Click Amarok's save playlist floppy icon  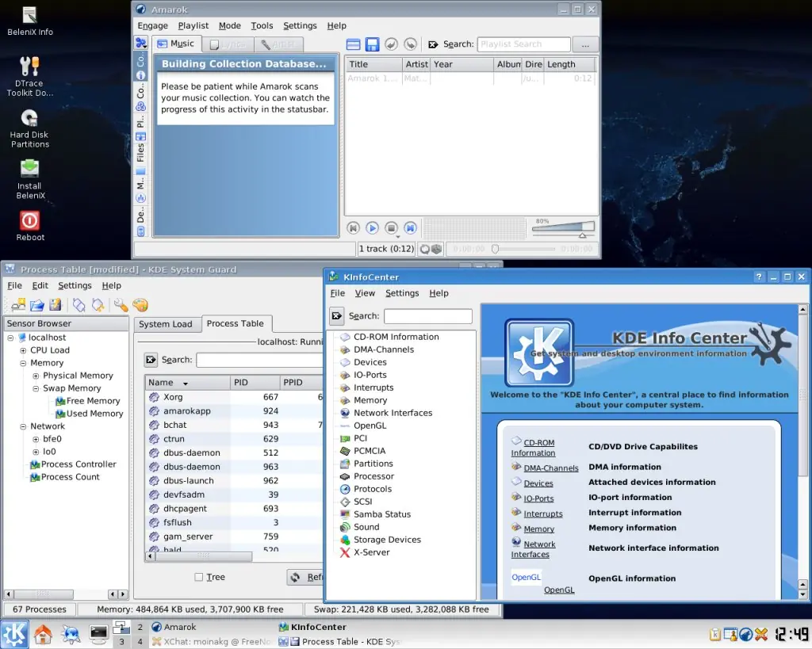[372, 44]
